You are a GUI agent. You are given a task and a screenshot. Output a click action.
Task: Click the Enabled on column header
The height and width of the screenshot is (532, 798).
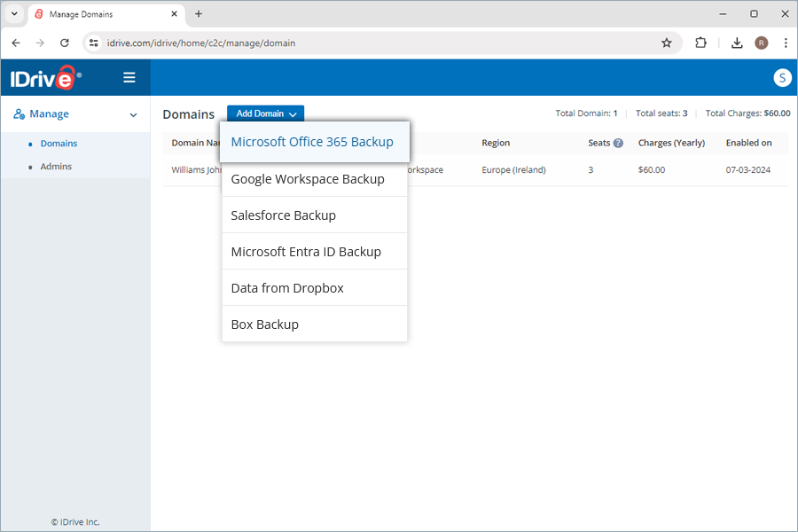(x=748, y=143)
